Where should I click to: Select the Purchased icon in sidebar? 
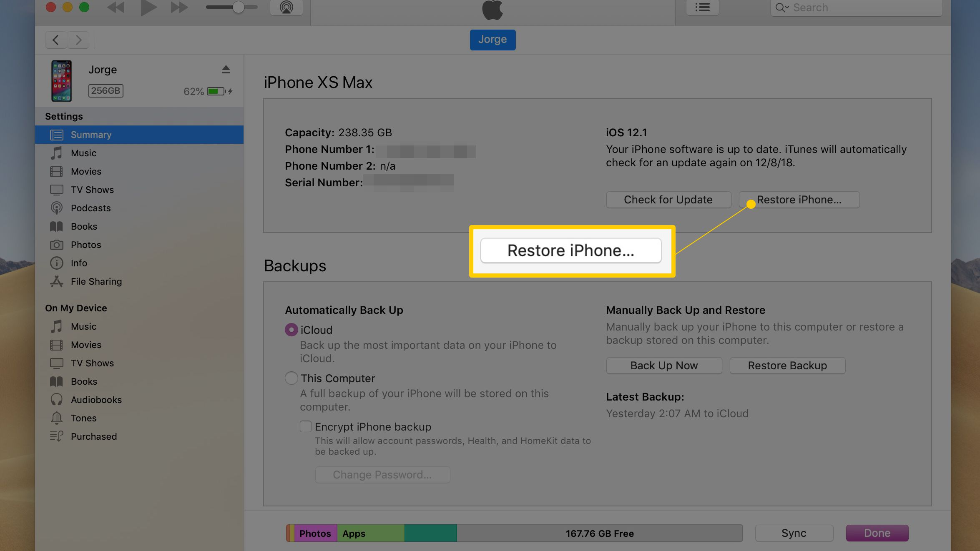(x=57, y=436)
